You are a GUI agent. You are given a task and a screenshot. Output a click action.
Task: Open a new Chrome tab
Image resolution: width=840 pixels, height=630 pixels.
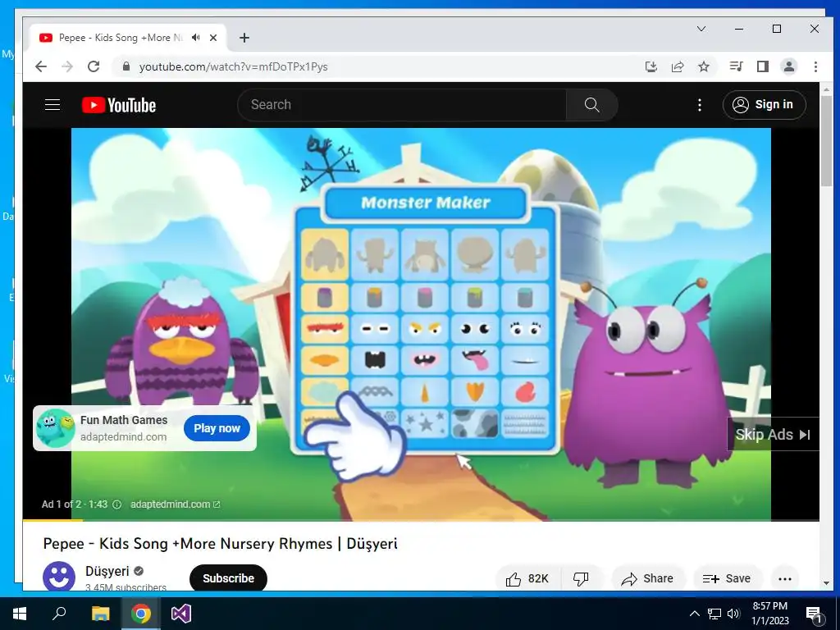tap(244, 38)
